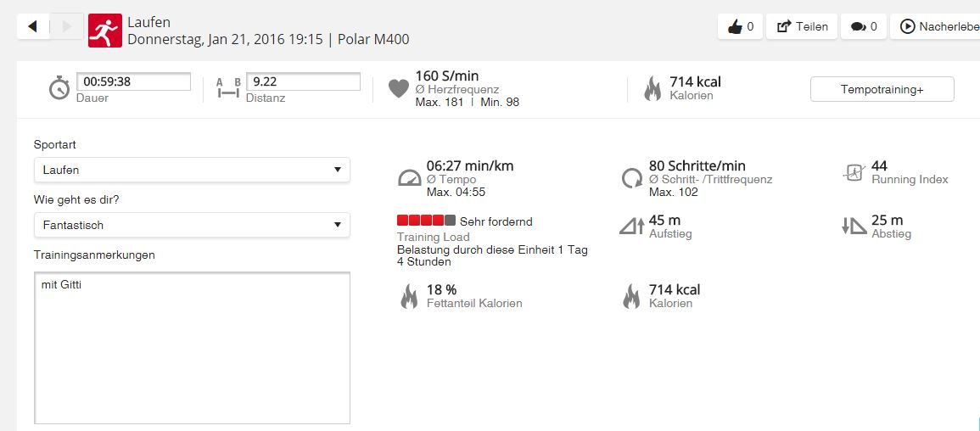Click the Running Index icon

[x=853, y=173]
